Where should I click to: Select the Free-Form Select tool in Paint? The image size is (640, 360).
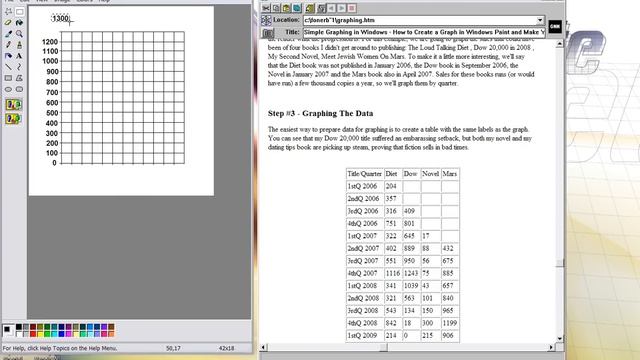[8, 12]
